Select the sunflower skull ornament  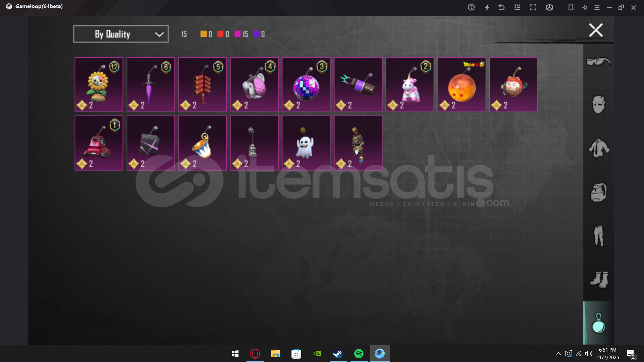(x=99, y=84)
